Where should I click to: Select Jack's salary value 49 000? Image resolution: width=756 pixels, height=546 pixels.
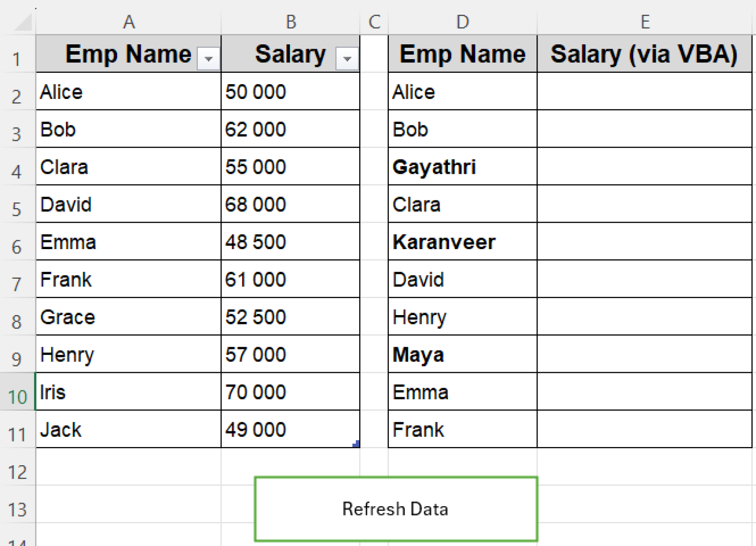(290, 429)
